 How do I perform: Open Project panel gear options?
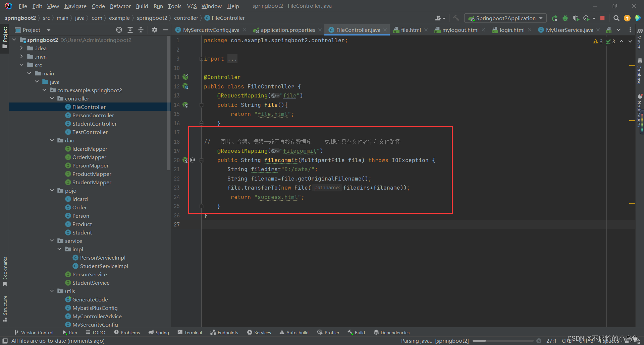(x=155, y=30)
